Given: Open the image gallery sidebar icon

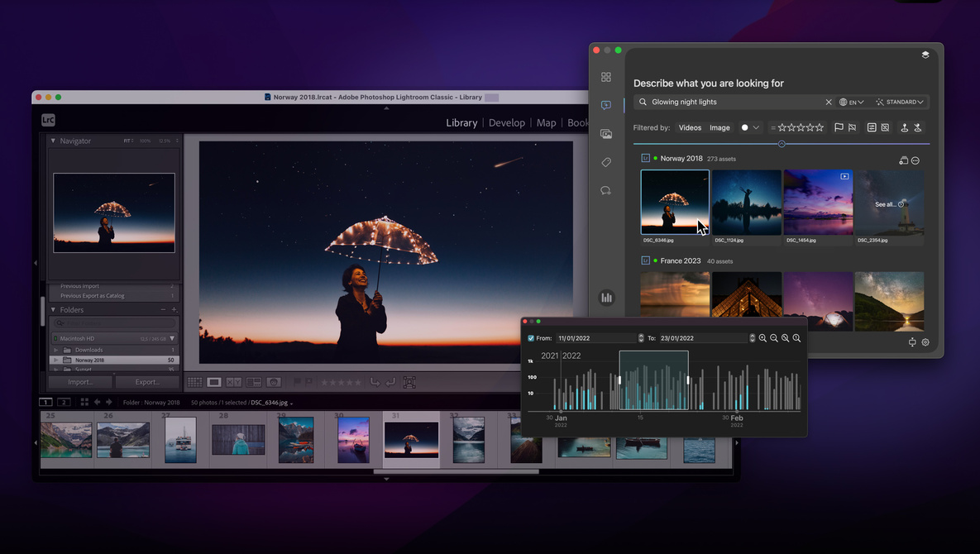Looking at the screenshot, I should click(x=605, y=134).
